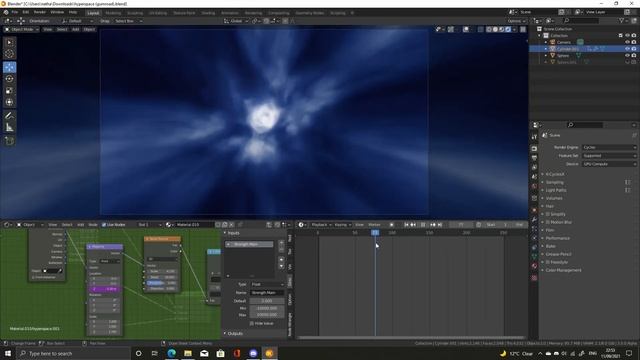The image size is (640, 360).
Task: Switch viewport to Material Preview shading
Action: tap(502, 29)
